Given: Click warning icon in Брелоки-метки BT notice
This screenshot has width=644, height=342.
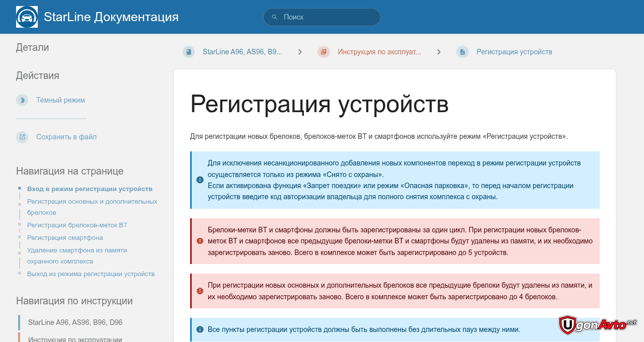Looking at the screenshot, I should [x=200, y=241].
